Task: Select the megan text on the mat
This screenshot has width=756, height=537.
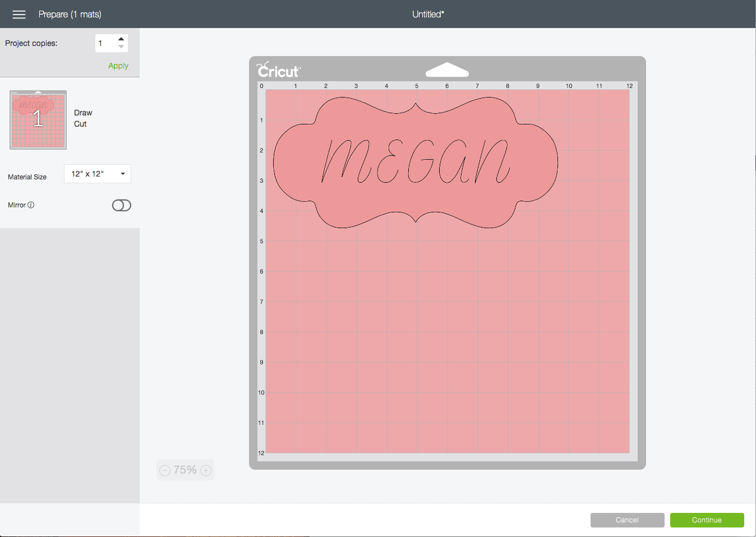Action: pyautogui.click(x=416, y=161)
